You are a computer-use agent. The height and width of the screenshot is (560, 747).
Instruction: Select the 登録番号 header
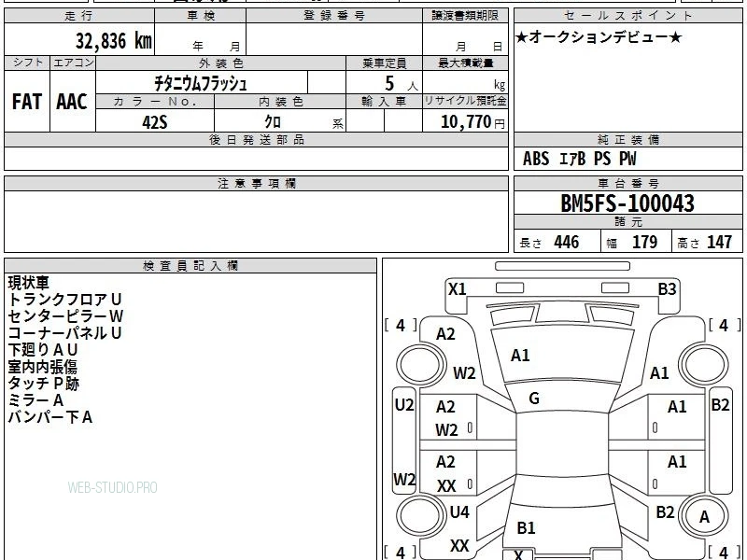point(334,16)
